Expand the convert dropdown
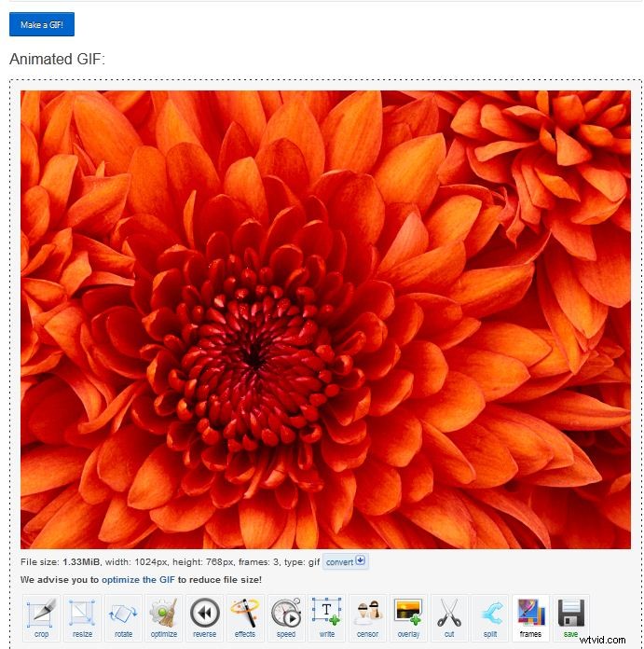 pos(346,562)
